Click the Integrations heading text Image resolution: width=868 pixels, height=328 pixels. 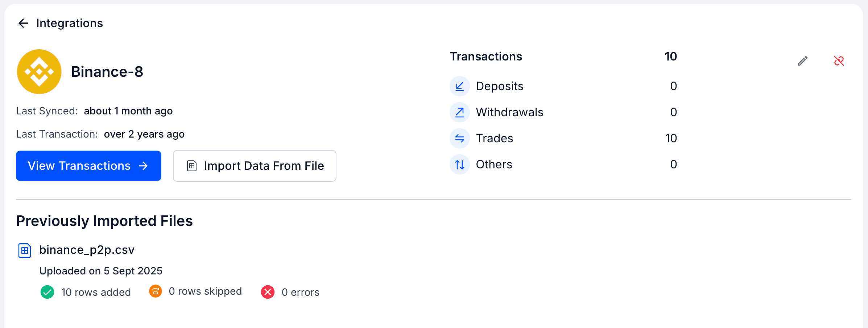coord(69,23)
